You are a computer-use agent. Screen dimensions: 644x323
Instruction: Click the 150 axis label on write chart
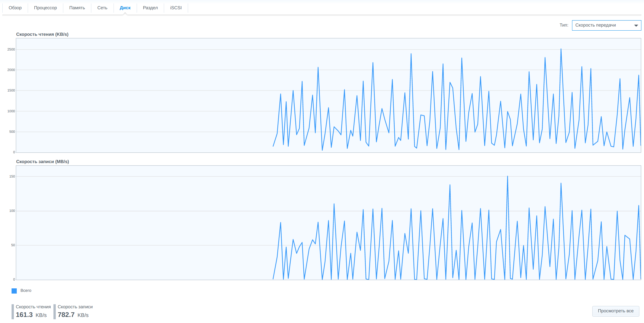point(12,176)
